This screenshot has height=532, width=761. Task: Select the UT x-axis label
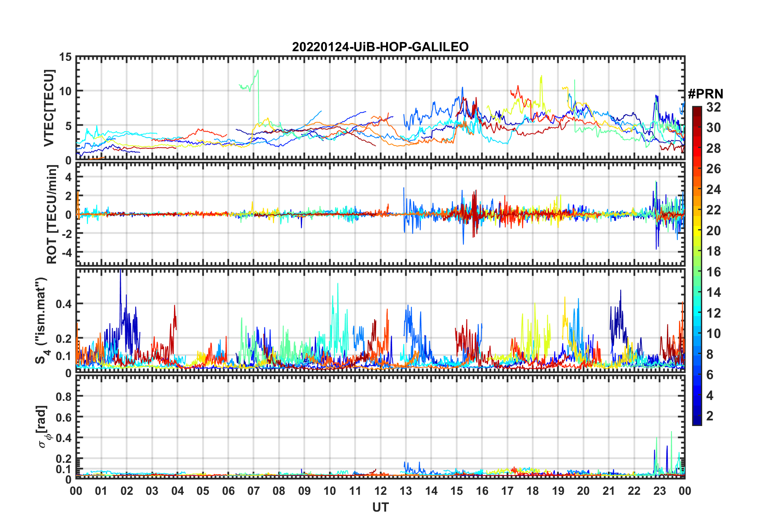[x=380, y=507]
